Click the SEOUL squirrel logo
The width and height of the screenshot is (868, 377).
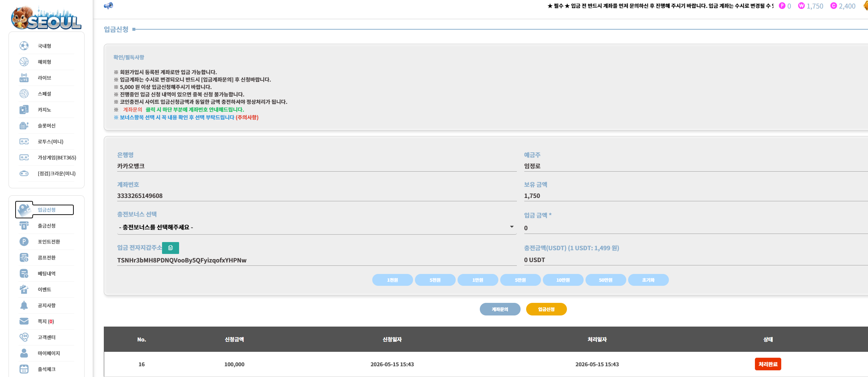[x=46, y=17]
